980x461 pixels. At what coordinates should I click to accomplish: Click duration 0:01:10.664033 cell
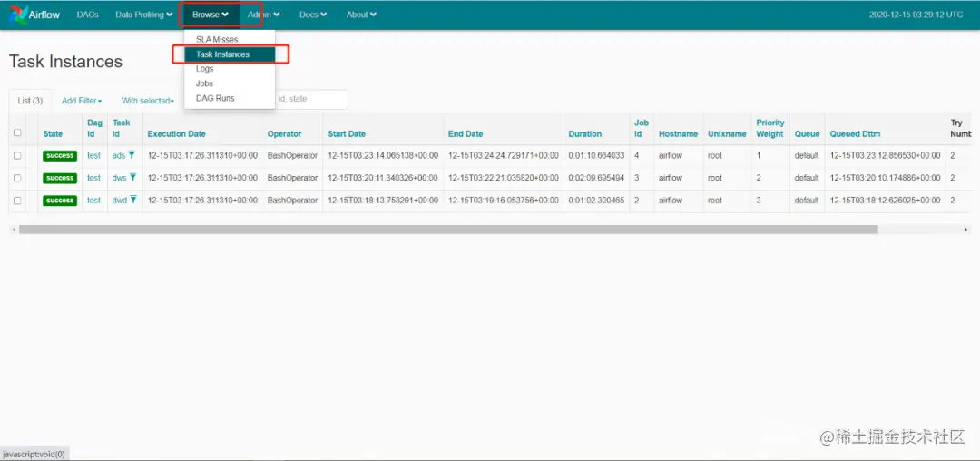tap(595, 155)
